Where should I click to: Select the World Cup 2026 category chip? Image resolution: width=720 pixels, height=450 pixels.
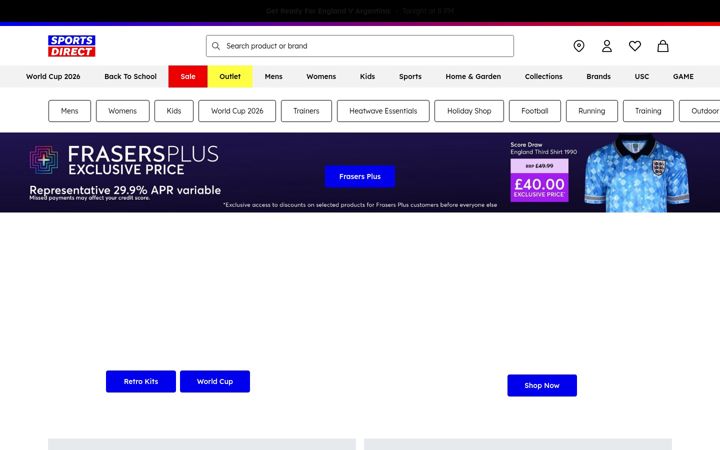237,111
